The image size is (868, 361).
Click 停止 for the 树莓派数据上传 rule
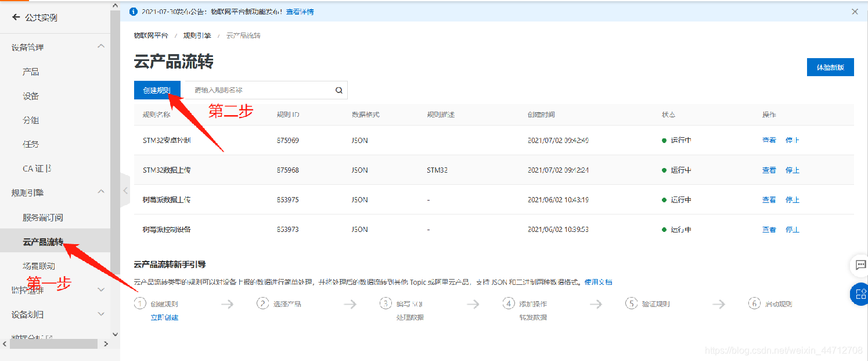coord(792,199)
